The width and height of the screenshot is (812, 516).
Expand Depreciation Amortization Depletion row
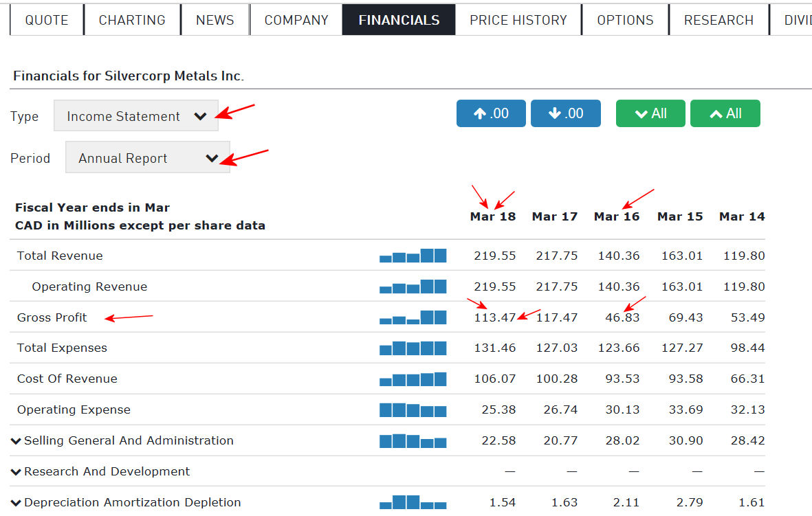tap(16, 503)
